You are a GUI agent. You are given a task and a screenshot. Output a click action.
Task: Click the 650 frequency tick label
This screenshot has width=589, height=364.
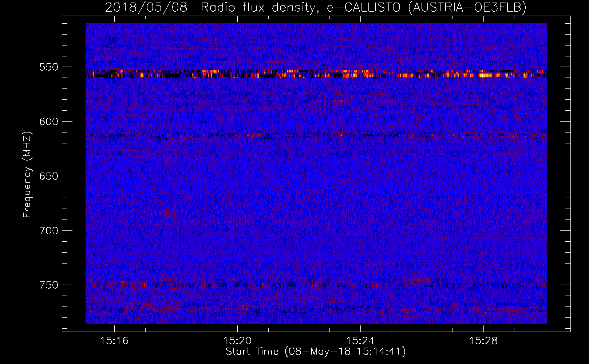[49, 176]
